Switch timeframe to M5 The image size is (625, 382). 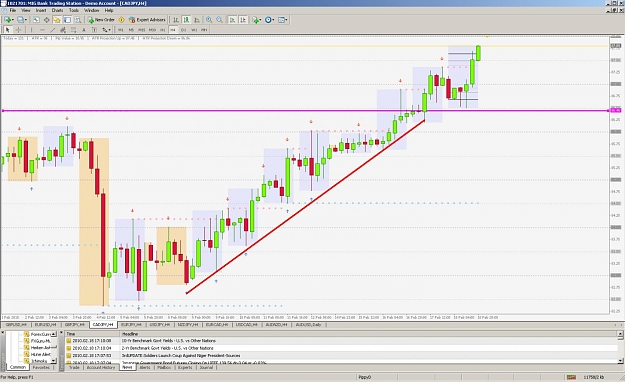point(131,30)
